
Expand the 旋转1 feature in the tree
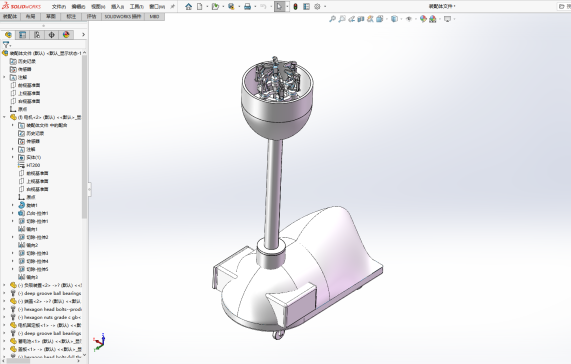tap(13, 205)
